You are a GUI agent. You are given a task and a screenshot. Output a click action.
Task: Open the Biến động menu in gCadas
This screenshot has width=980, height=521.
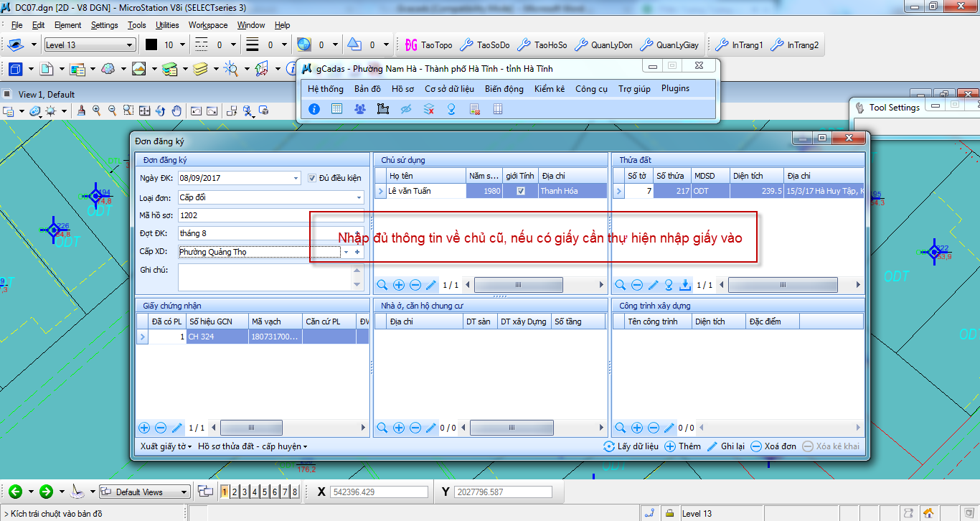(x=504, y=89)
